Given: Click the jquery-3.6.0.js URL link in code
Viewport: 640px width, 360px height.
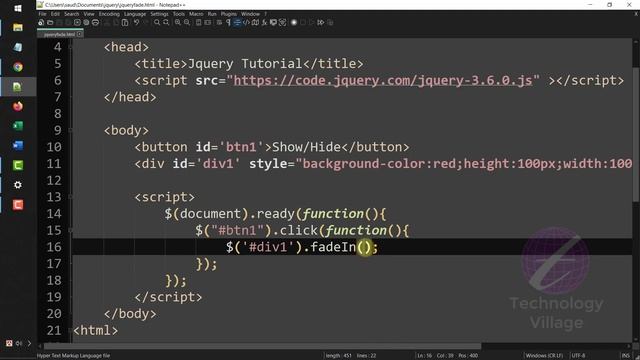Looking at the screenshot, I should [383, 80].
